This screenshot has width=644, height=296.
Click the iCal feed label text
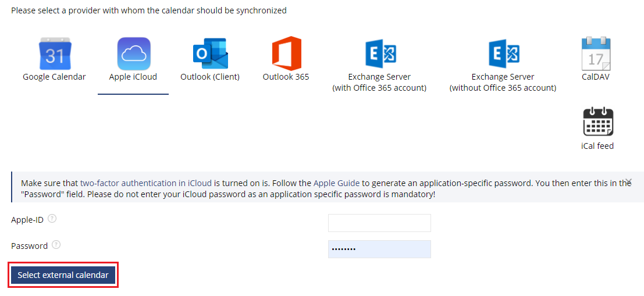point(597,146)
